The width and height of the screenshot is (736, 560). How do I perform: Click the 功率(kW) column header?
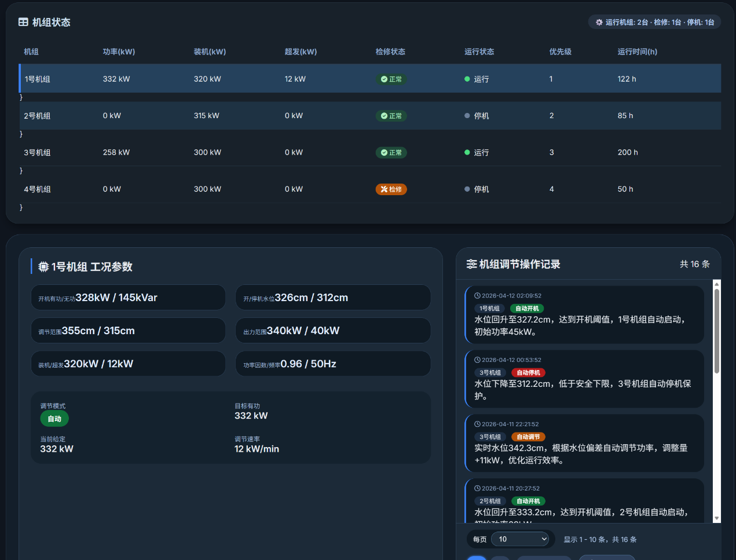tap(119, 52)
